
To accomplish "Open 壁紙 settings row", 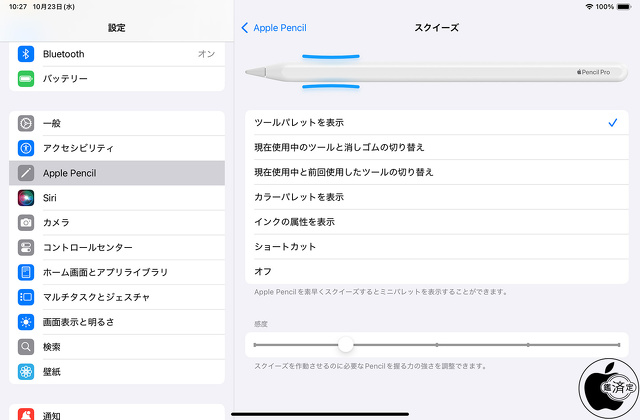I will tap(117, 372).
